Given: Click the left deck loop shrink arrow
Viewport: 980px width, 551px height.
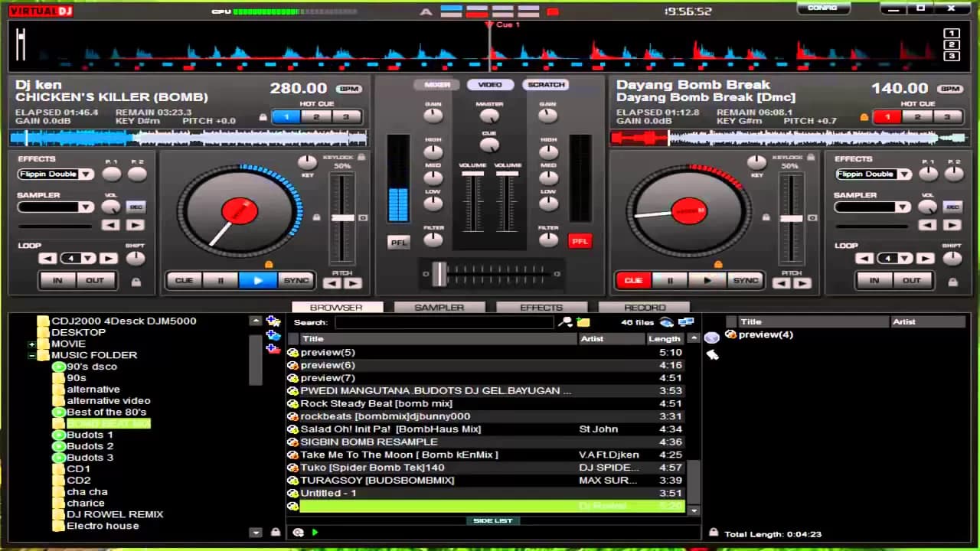Looking at the screenshot, I should (47, 259).
